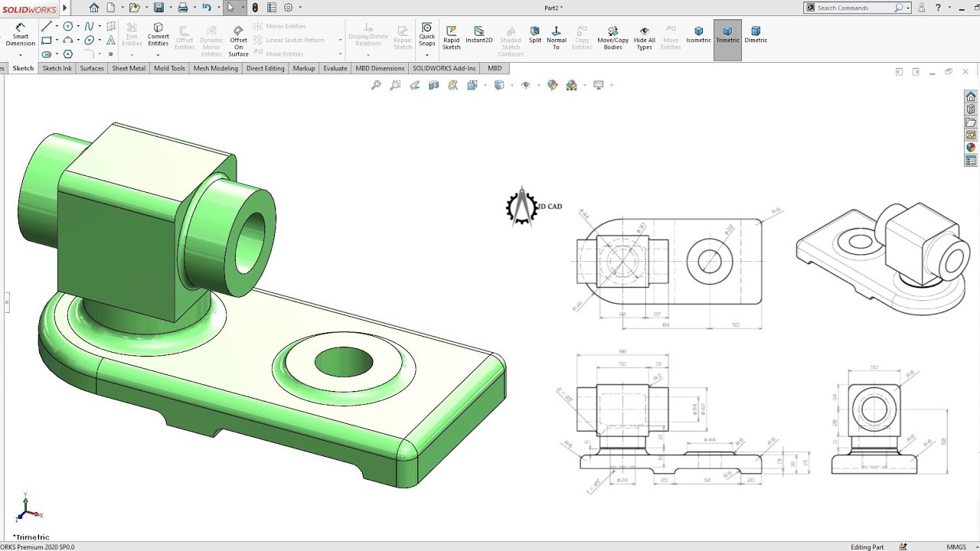The height and width of the screenshot is (551, 980).
Task: Open the Appearances task pane tab
Action: click(x=971, y=148)
